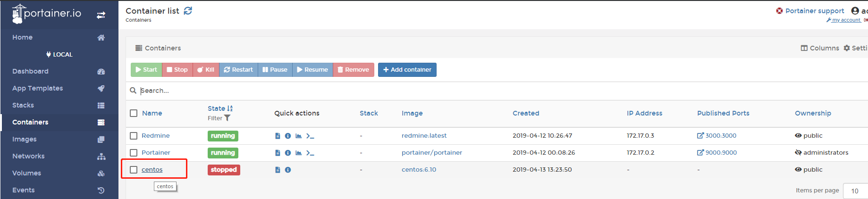Open logs for the Redmine container
The width and height of the screenshot is (868, 199).
(x=278, y=136)
